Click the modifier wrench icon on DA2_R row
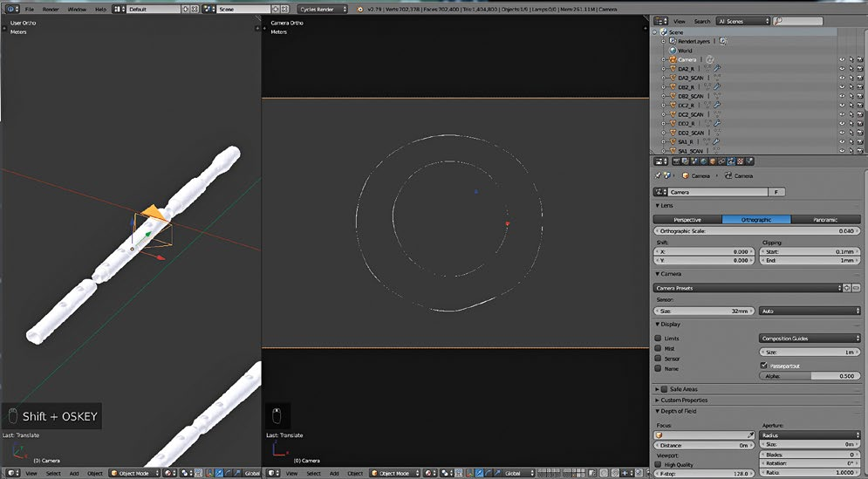 pos(717,69)
